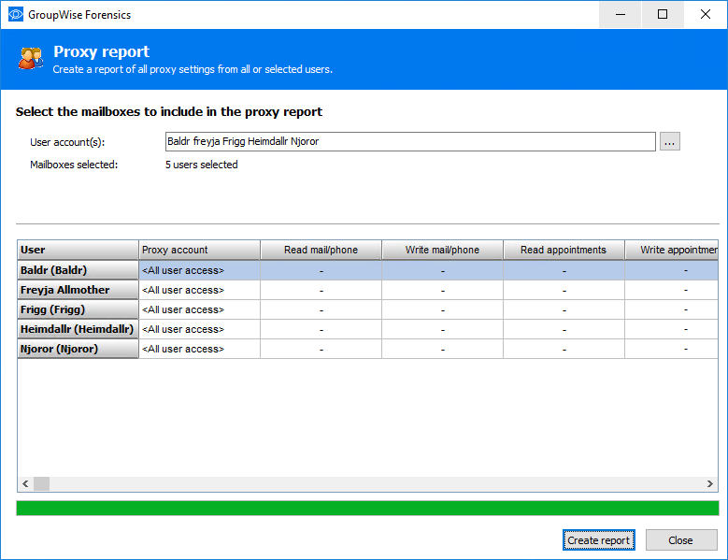Screen dimensions: 728x560
Task: Select the Freyja Allmother row header
Action: pyautogui.click(x=78, y=290)
